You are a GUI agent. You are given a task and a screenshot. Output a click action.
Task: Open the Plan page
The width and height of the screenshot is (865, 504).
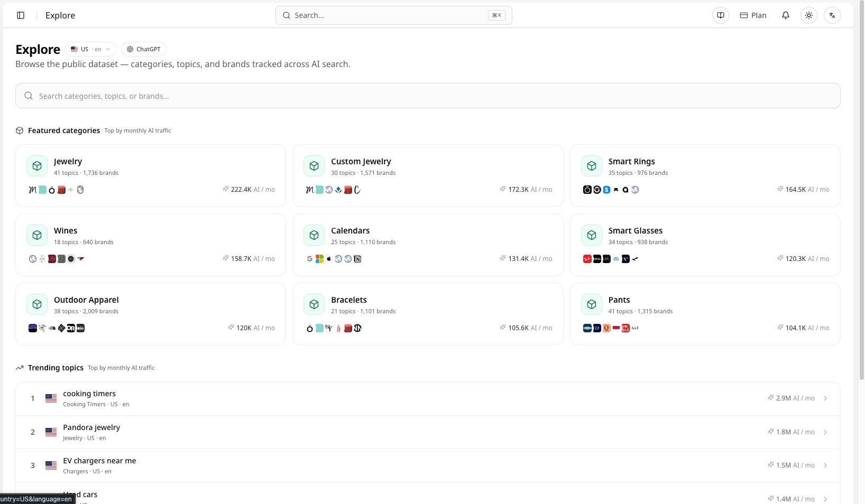[x=753, y=15]
